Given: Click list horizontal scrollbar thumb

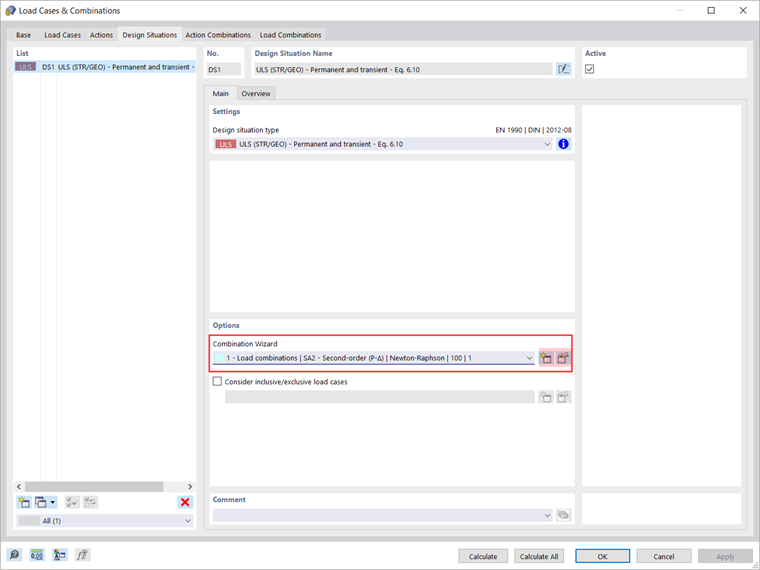Looking at the screenshot, I should [x=94, y=486].
